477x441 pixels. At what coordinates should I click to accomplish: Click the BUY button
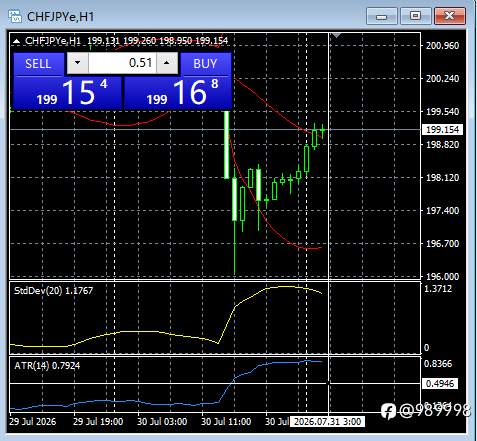point(205,64)
